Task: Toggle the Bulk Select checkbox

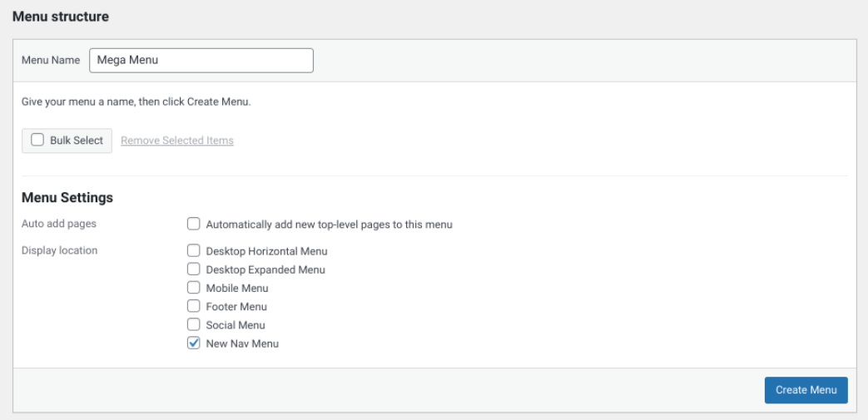Action: 37,140
